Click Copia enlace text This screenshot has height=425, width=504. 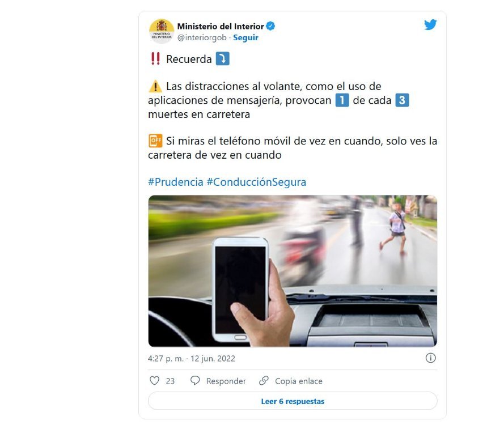tap(299, 381)
